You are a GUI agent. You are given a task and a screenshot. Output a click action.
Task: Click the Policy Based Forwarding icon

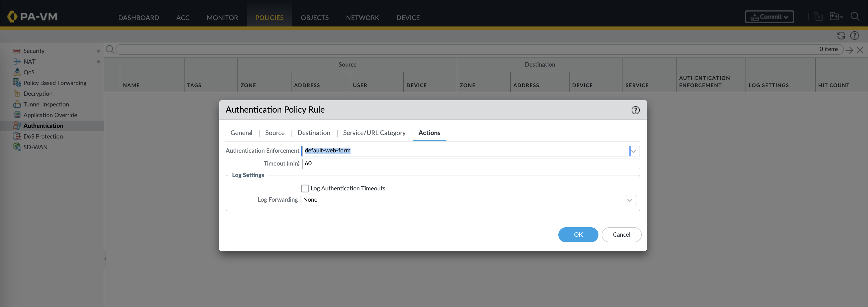[x=17, y=83]
